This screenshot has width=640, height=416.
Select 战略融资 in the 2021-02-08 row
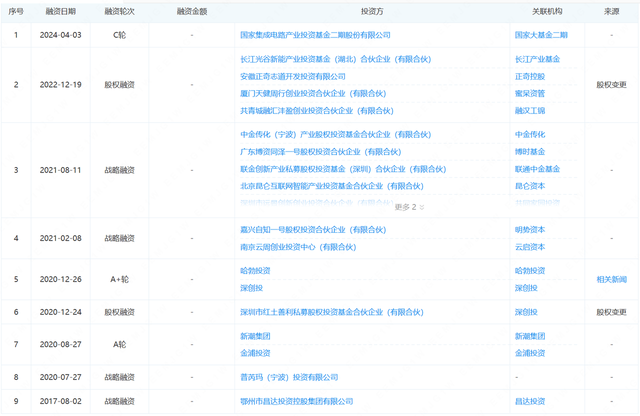coord(119,238)
